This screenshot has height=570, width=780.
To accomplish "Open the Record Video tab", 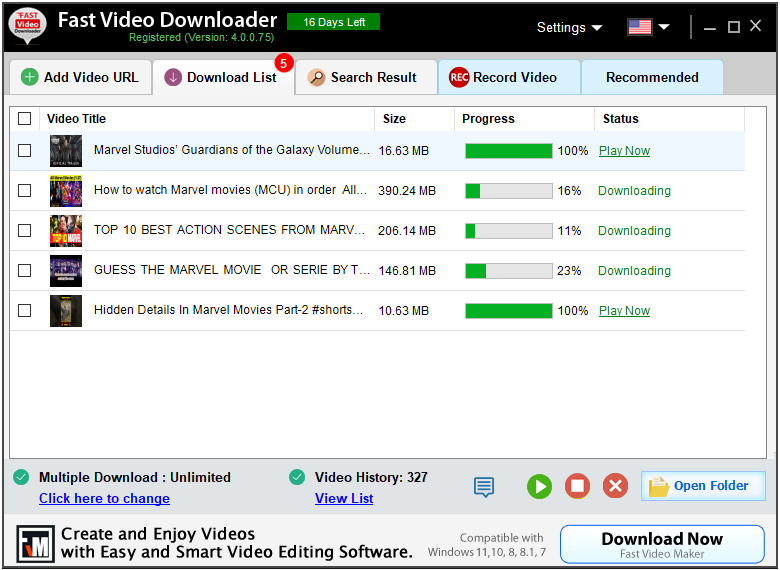I will pos(509,77).
